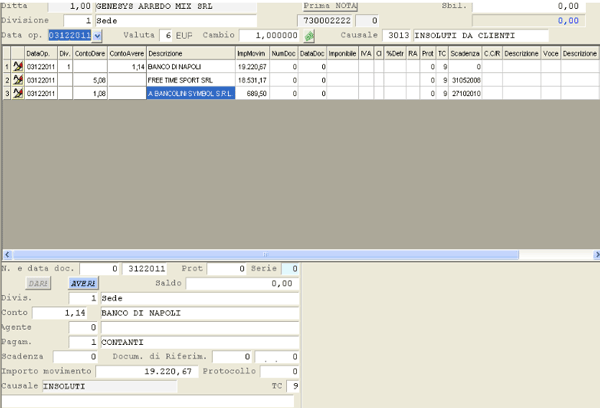Click the Scadenza column header
Viewport: 600px width, 408px height.
[465, 52]
